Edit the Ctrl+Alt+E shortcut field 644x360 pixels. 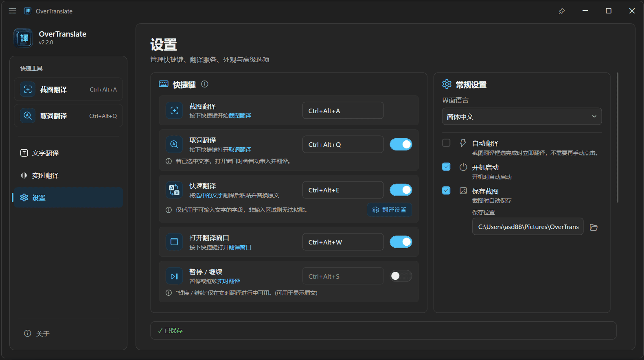(x=343, y=190)
